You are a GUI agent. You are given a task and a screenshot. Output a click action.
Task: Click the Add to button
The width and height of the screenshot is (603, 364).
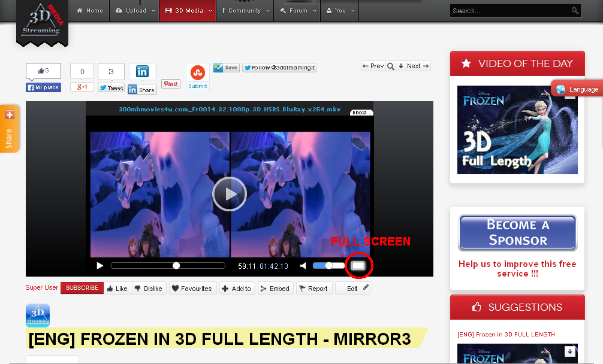[x=237, y=289]
